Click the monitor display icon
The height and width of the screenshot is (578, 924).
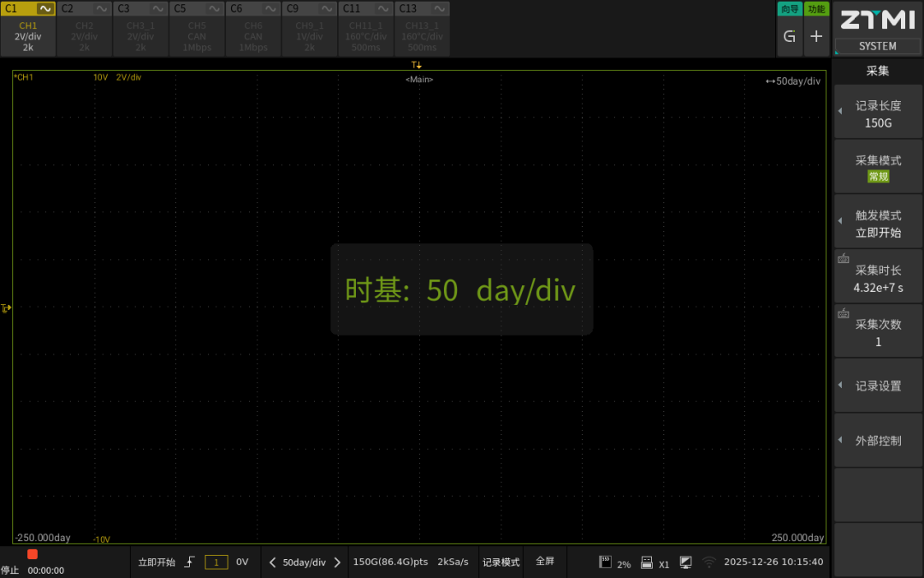pyautogui.click(x=686, y=562)
